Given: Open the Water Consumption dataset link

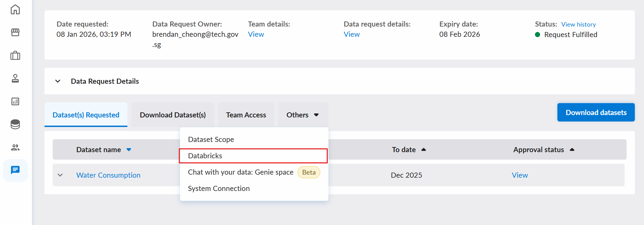Looking at the screenshot, I should 108,175.
